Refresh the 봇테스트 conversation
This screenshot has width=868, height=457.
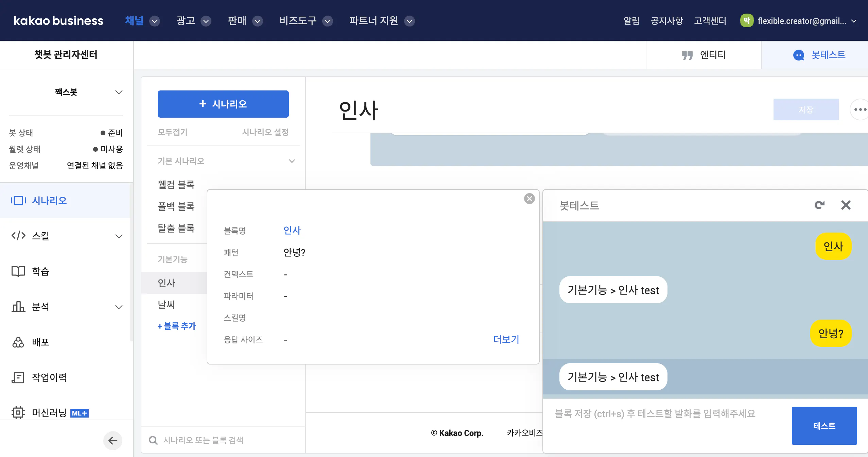click(x=819, y=205)
